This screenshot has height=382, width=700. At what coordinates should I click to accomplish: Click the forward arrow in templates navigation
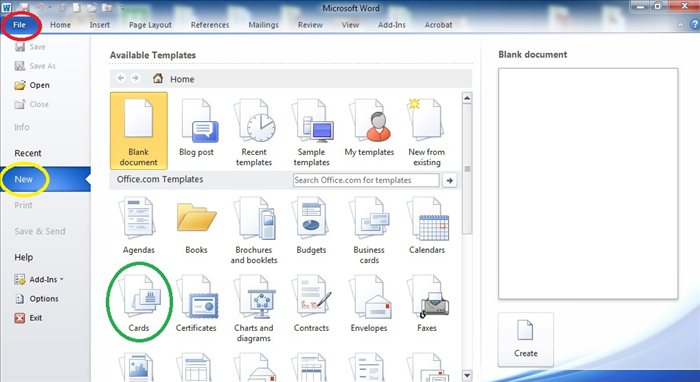(135, 78)
